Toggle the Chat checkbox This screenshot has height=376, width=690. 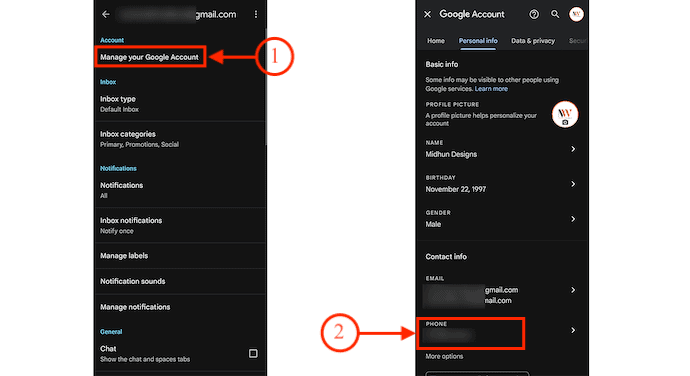pos(253,353)
